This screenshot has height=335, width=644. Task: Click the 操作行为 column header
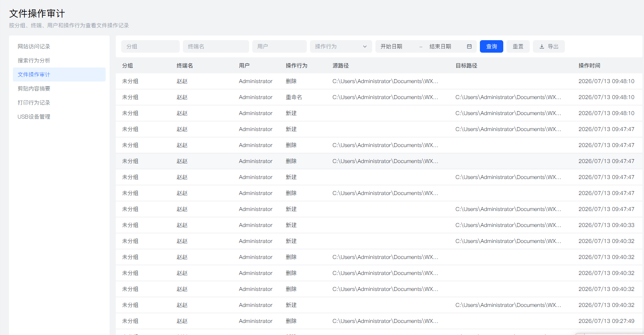[x=297, y=66]
